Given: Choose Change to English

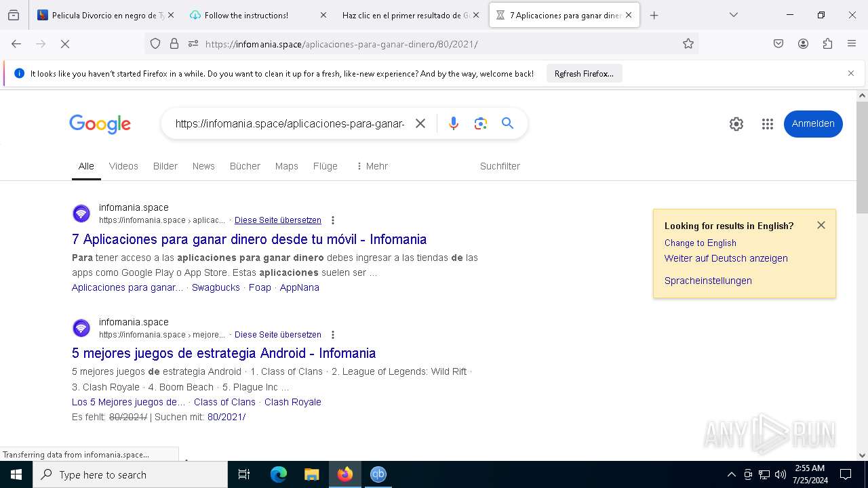Looking at the screenshot, I should 701,243.
